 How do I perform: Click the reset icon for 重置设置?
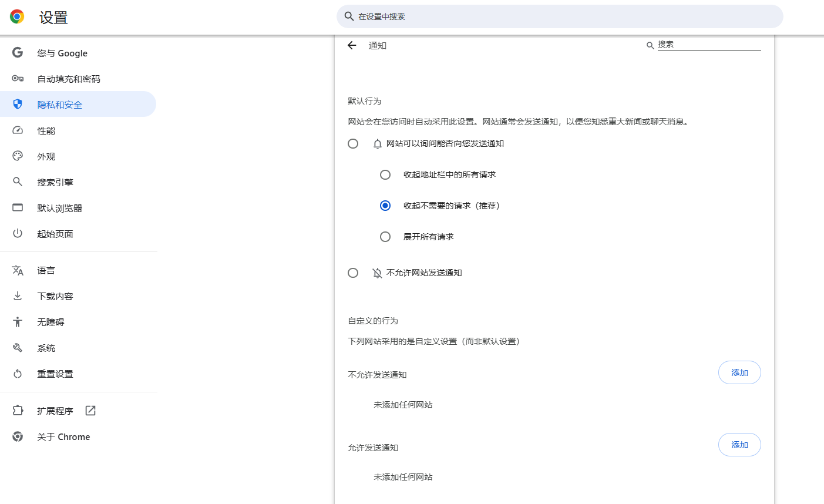18,374
